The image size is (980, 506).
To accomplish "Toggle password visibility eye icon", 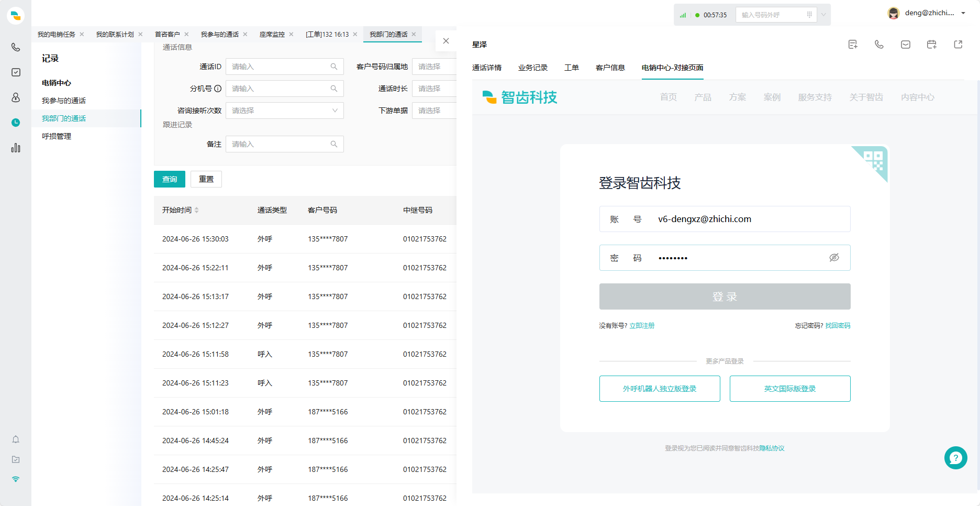I will click(x=834, y=258).
